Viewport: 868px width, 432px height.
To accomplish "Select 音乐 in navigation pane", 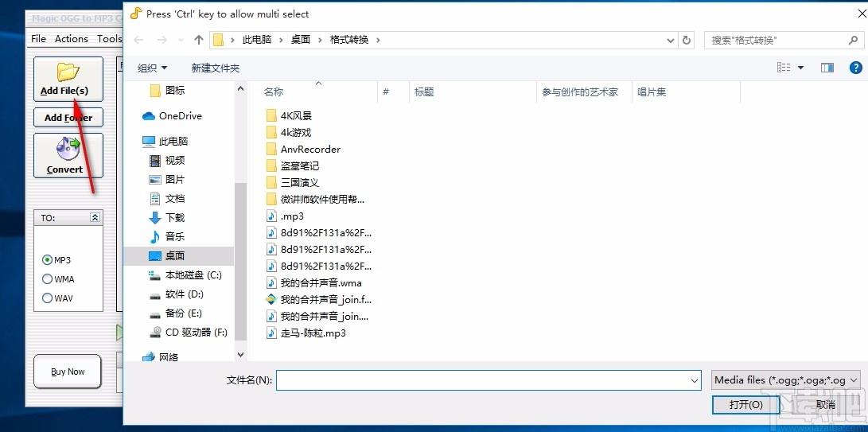I will pyautogui.click(x=168, y=236).
